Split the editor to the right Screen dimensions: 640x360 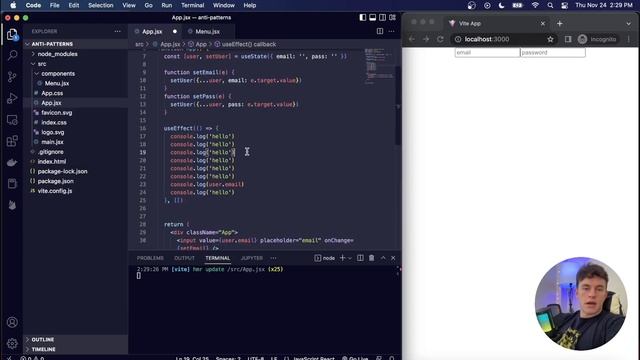[x=380, y=31]
